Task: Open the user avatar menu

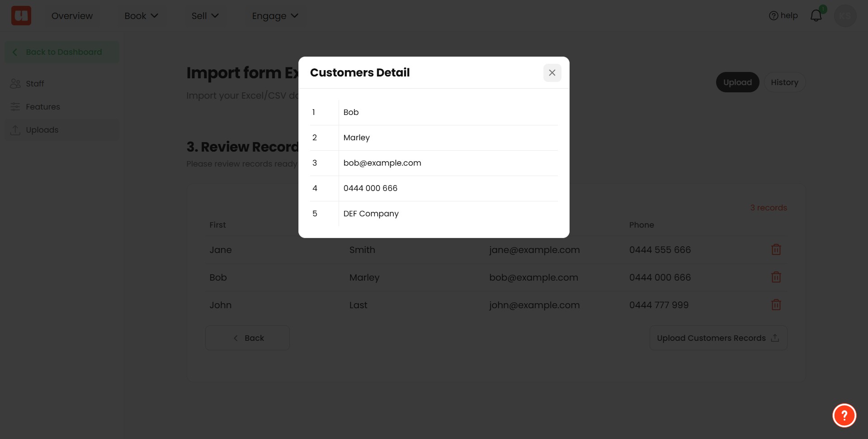Action: click(x=845, y=16)
